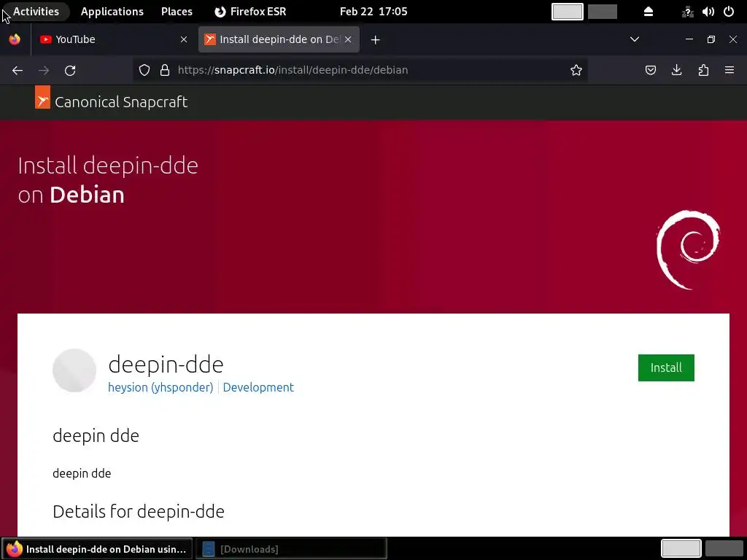Image resolution: width=747 pixels, height=560 pixels.
Task: Open Firefox hamburger menu
Action: (x=729, y=71)
